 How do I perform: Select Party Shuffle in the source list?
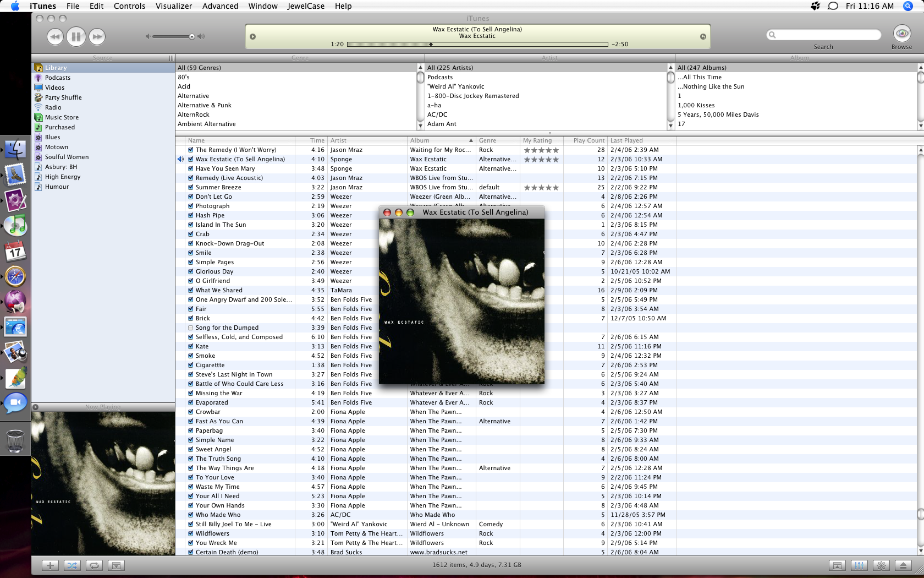63,97
